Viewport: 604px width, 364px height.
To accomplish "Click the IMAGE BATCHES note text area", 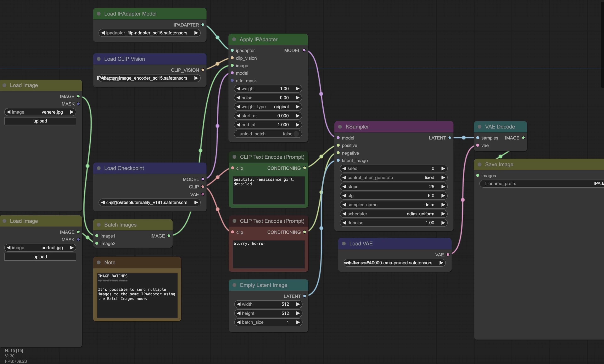I will pos(137,295).
